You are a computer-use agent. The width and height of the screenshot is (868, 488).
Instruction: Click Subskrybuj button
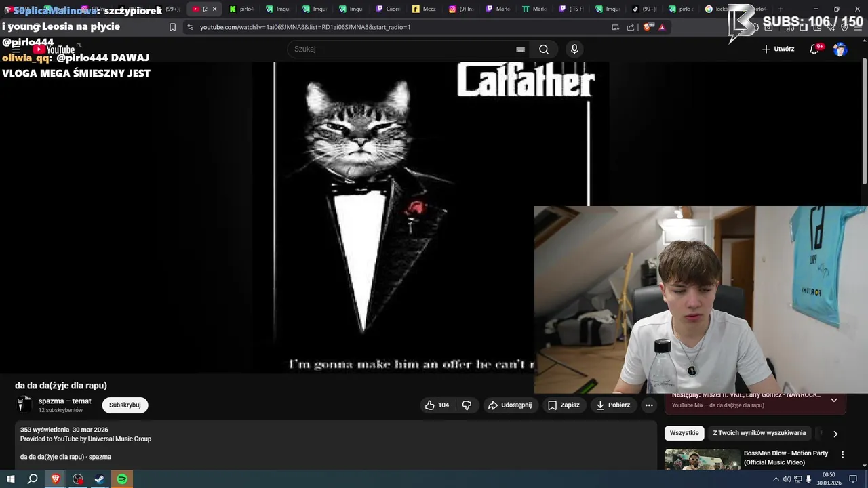click(125, 405)
